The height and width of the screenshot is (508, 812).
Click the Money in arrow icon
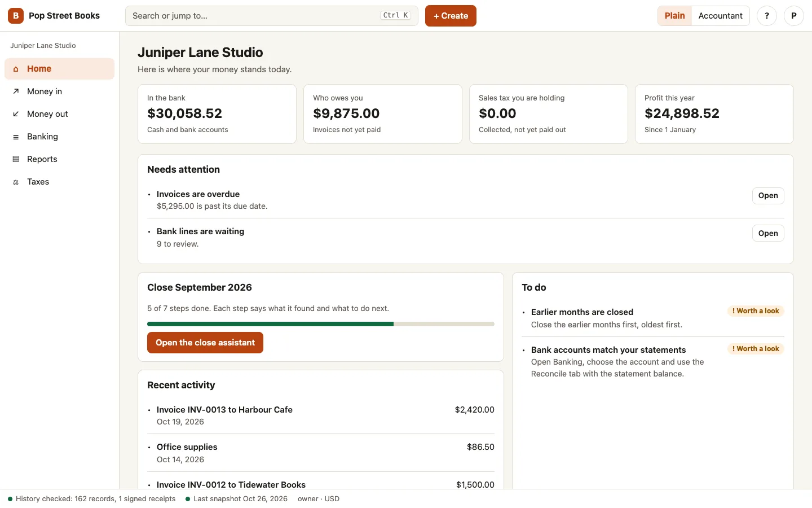point(16,91)
